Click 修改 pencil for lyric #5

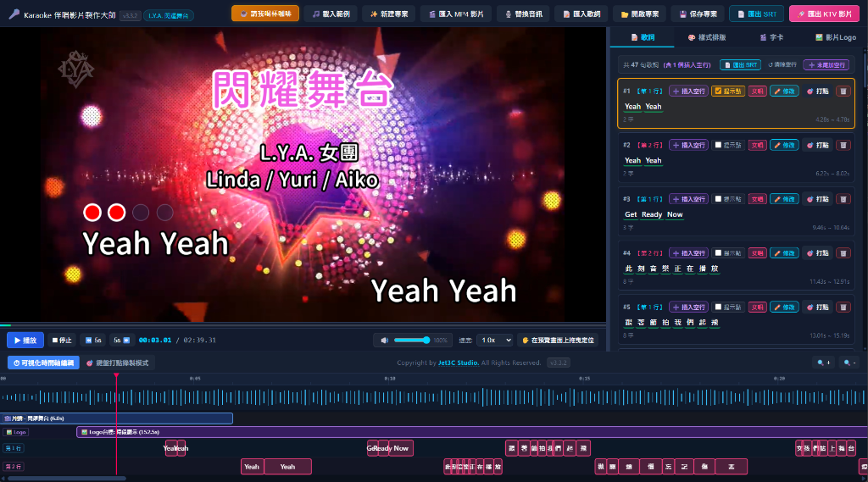(784, 307)
